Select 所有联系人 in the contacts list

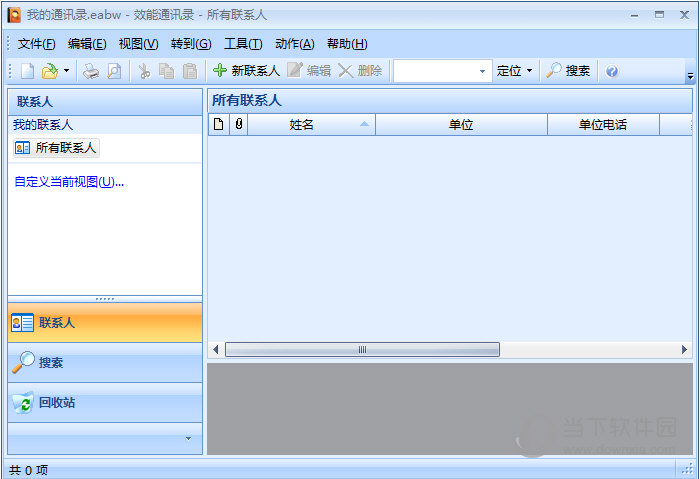[56, 148]
